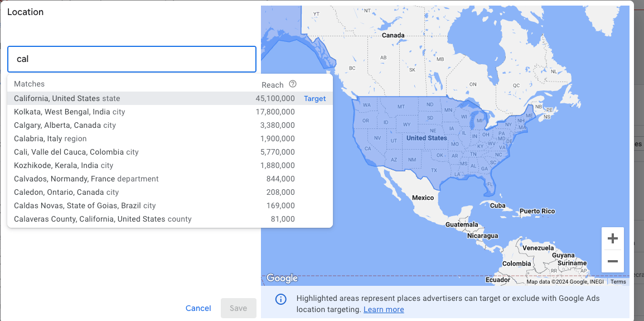This screenshot has width=644, height=321.
Task: Click the QC province label on map
Action: coord(516,85)
